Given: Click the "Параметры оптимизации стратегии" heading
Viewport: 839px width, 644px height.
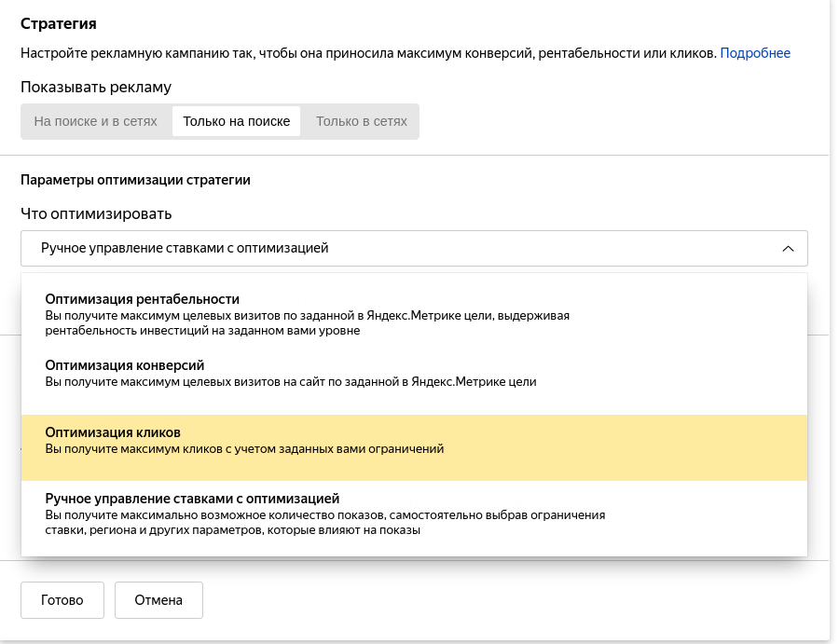Looking at the screenshot, I should click(x=137, y=180).
